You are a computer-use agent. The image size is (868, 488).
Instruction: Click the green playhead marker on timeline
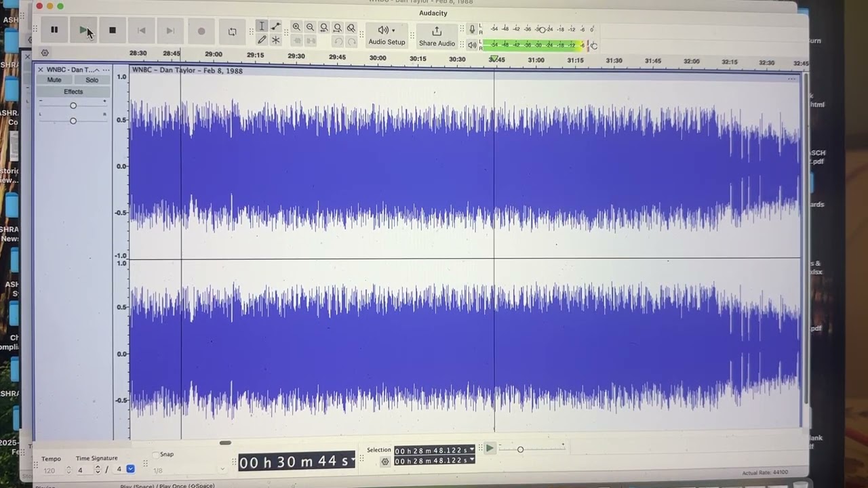(494, 60)
